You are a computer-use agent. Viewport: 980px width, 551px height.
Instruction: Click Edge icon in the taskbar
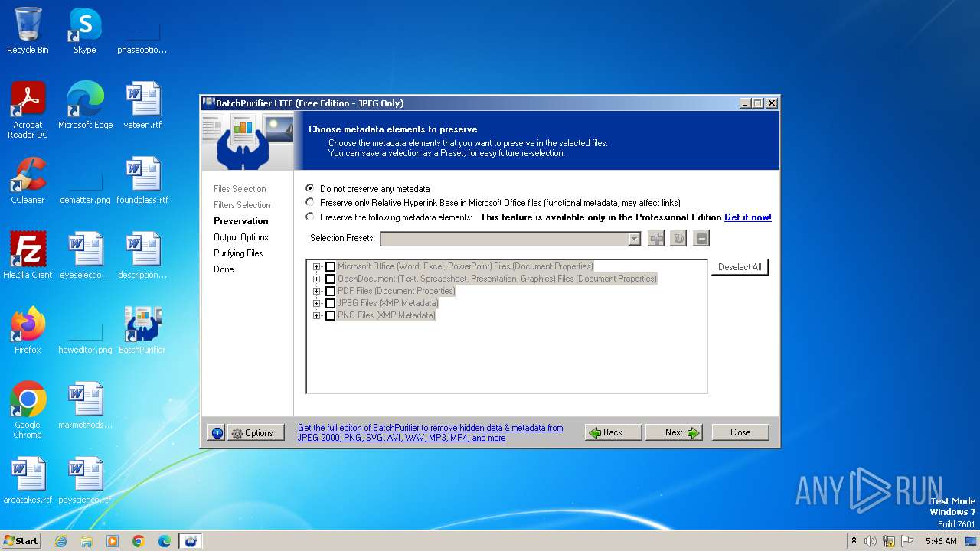[x=165, y=541]
